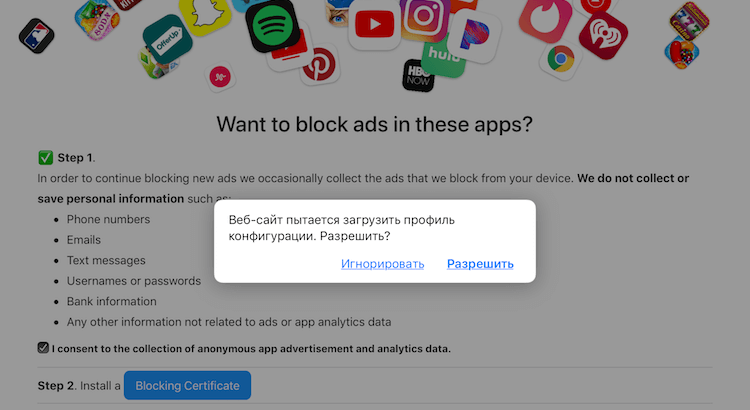
Task: Click Разрешить to allow profile download
Action: [480, 264]
